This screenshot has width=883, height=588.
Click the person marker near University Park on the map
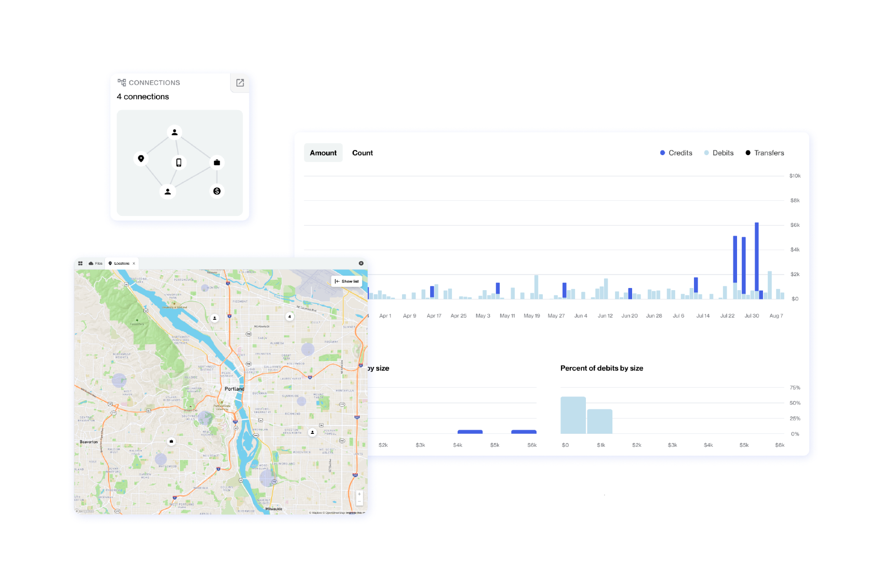tap(215, 318)
